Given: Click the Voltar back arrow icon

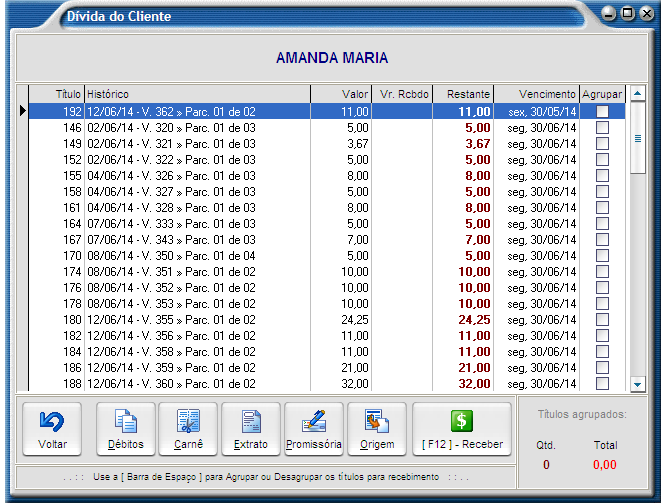Looking at the screenshot, I should pyautogui.click(x=51, y=421).
